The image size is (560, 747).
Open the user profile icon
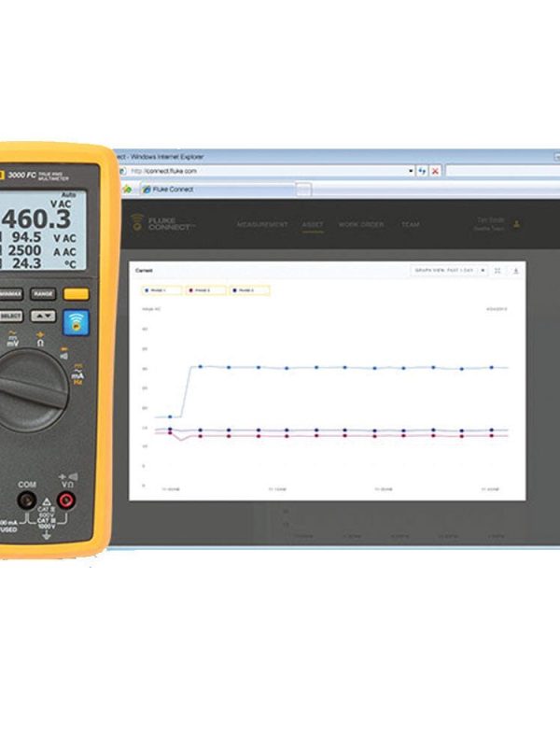517,224
